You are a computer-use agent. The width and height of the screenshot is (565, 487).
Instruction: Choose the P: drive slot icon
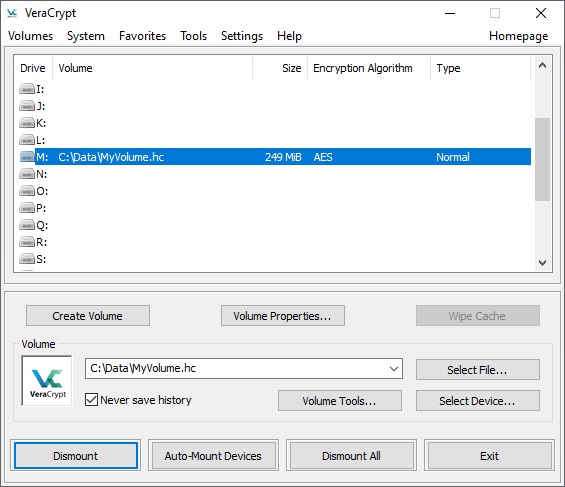pyautogui.click(x=27, y=208)
